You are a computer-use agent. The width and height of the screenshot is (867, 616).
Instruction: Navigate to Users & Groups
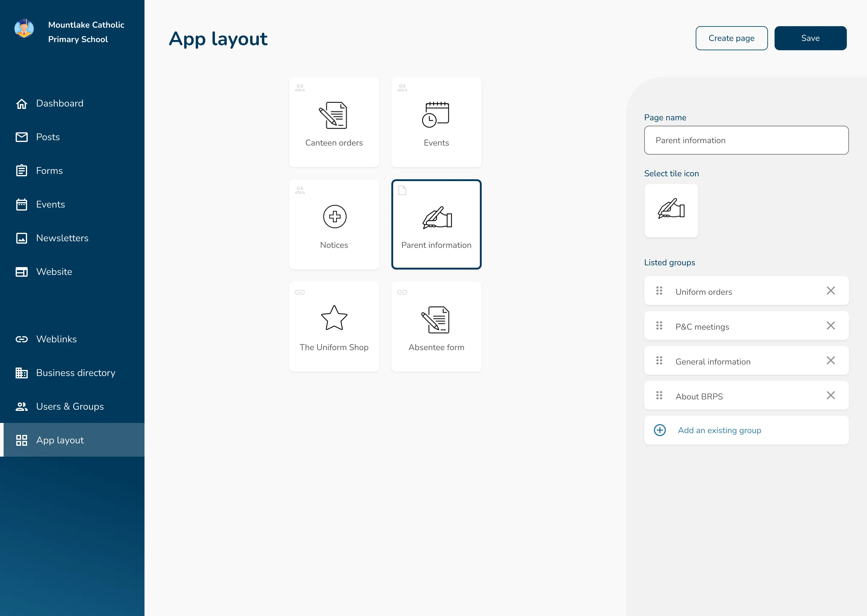point(70,407)
